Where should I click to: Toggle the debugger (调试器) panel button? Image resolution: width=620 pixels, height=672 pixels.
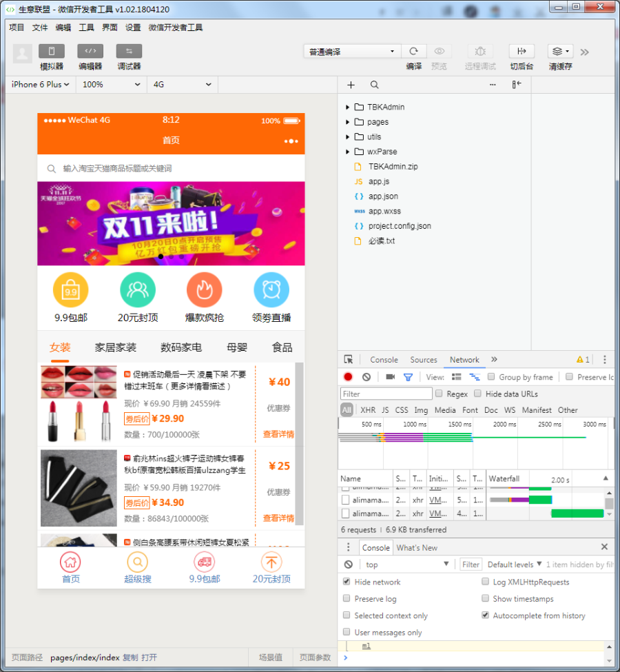point(129,51)
